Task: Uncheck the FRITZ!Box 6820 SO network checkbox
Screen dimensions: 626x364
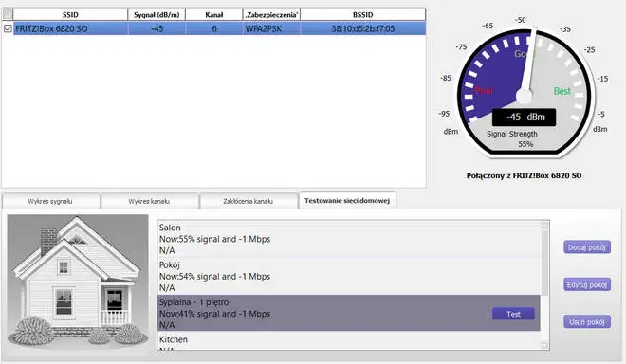Action: 8,28
